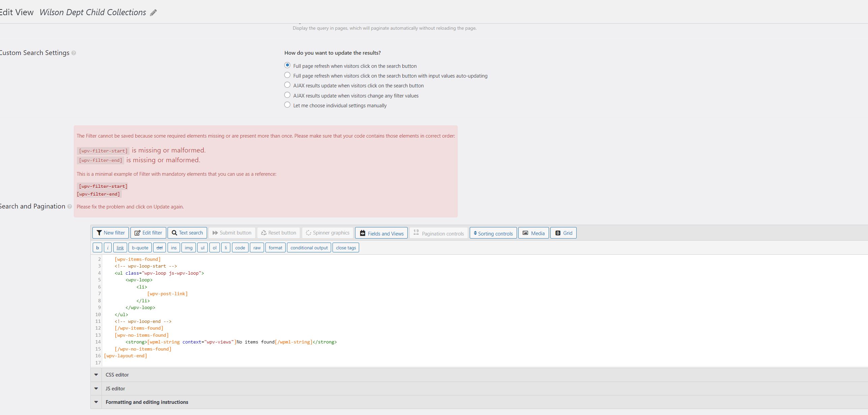Click the [/wpv-items-found] closing shortcode
Viewport: 868px width, 415px height.
(139, 328)
